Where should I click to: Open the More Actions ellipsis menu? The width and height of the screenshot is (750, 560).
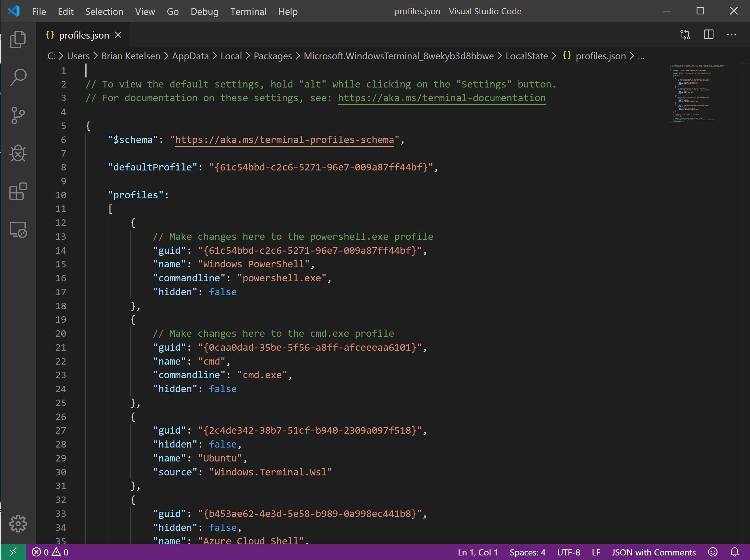731,35
